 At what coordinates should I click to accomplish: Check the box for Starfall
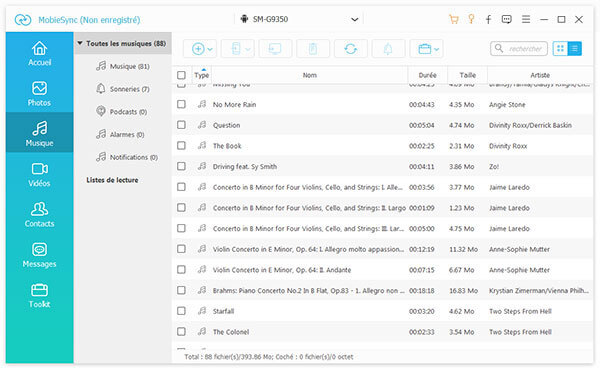tap(181, 311)
